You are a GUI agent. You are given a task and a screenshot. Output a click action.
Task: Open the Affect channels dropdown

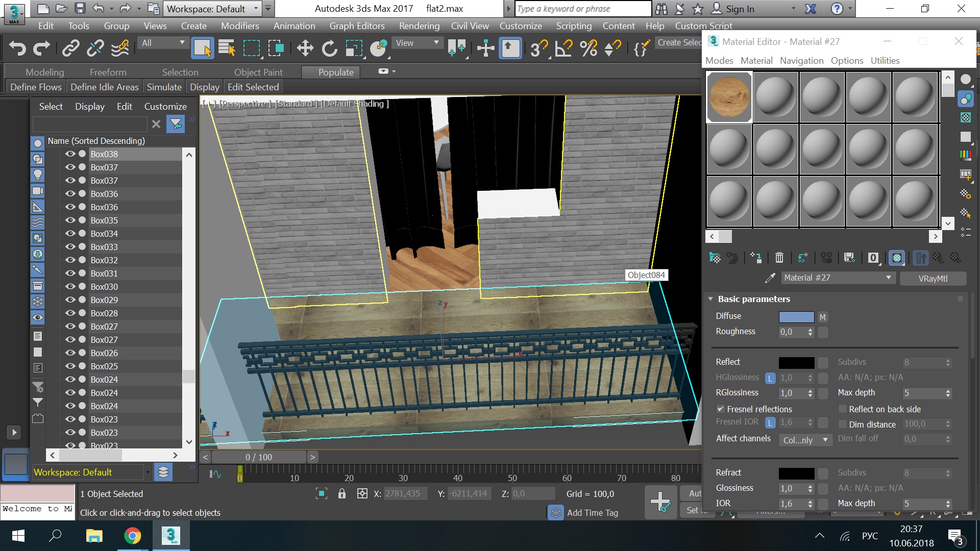805,440
